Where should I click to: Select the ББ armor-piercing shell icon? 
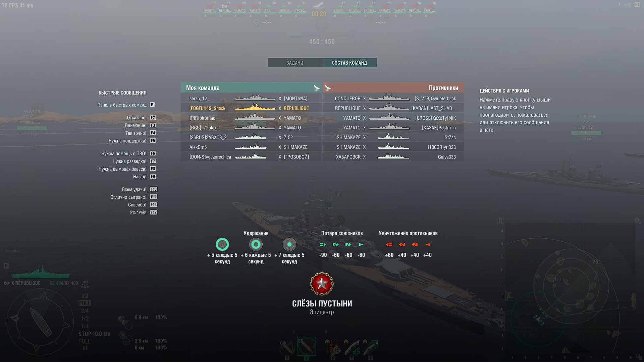click(x=306, y=347)
